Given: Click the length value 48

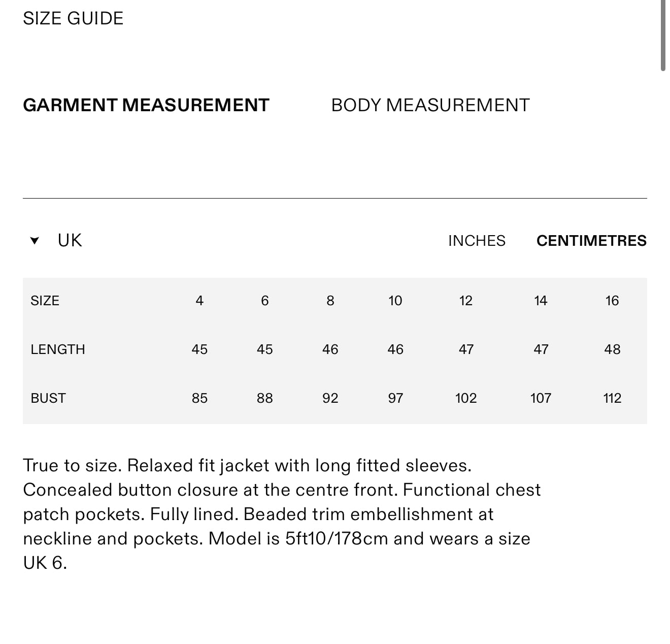Looking at the screenshot, I should pos(612,349).
